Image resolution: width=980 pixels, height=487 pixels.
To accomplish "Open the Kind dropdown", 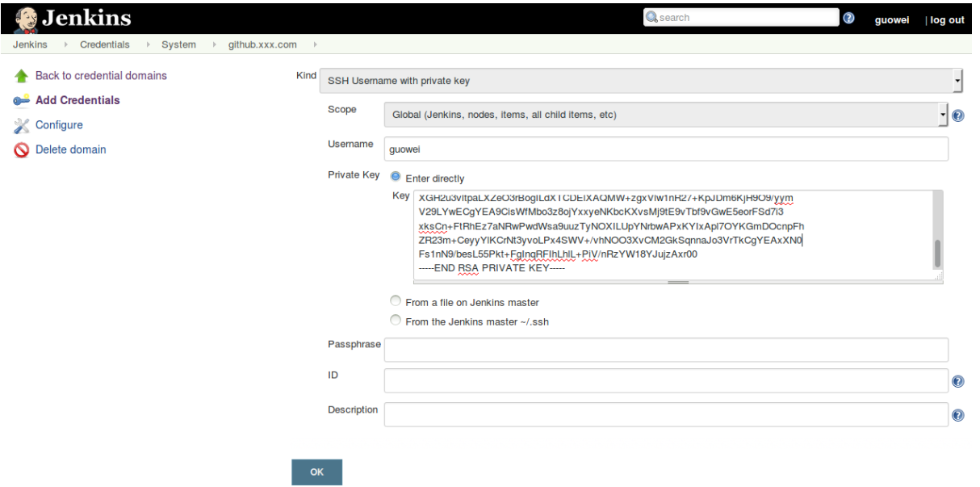I will 640,81.
